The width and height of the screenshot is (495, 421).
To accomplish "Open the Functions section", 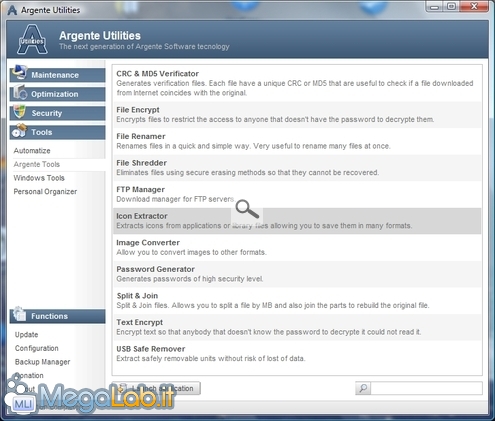I will tap(57, 316).
